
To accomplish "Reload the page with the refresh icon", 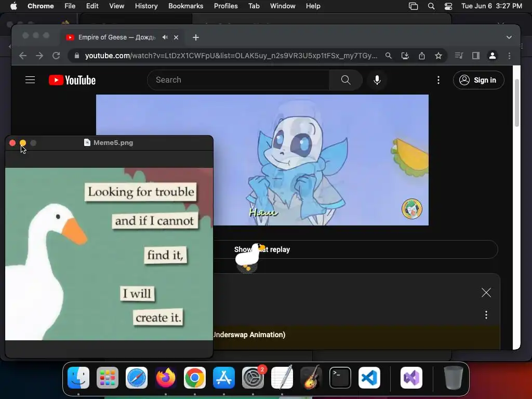I will pyautogui.click(x=56, y=56).
